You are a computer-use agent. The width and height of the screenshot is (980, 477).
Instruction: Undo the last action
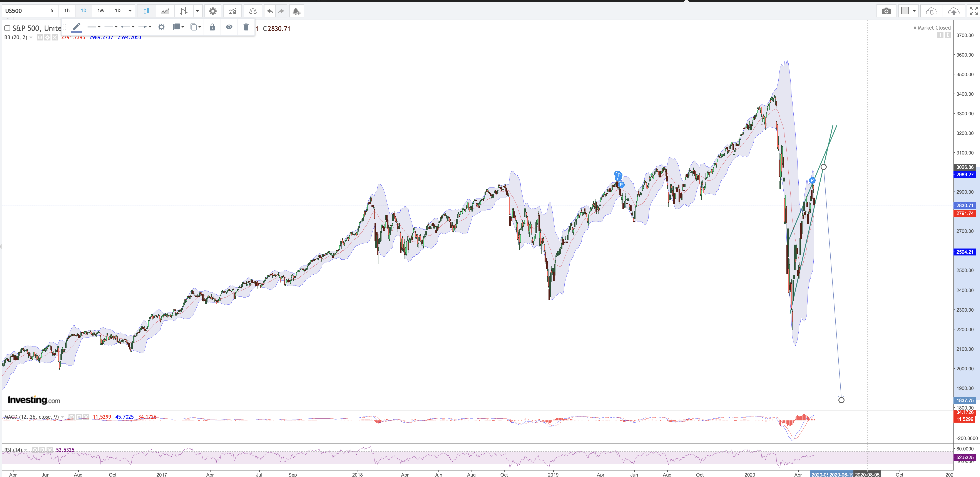click(270, 11)
